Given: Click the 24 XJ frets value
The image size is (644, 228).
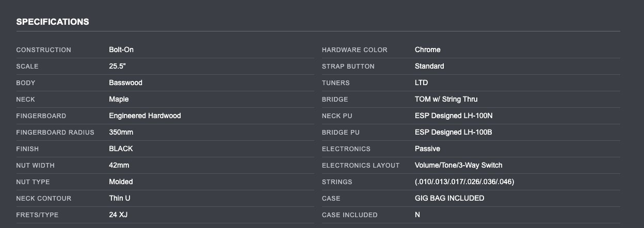Looking at the screenshot, I should click(x=118, y=215).
